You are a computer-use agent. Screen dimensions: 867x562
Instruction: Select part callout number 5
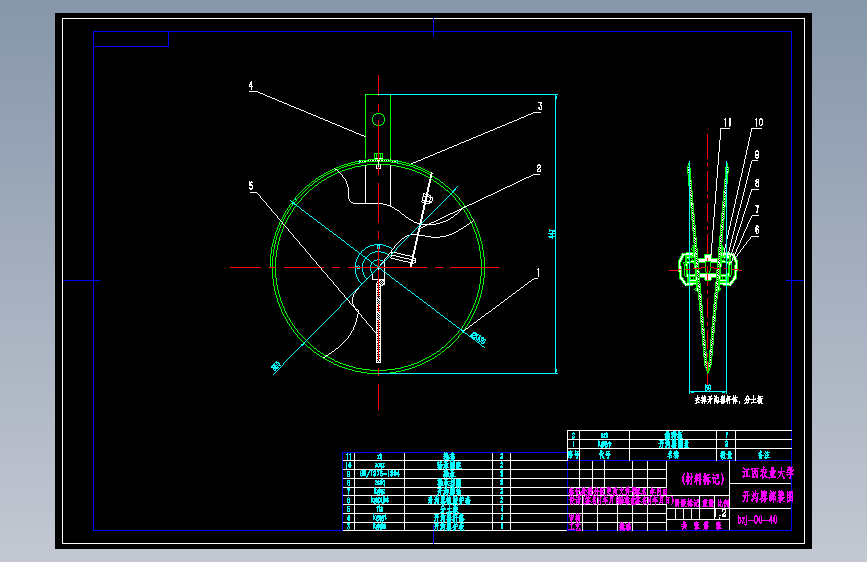point(251,185)
